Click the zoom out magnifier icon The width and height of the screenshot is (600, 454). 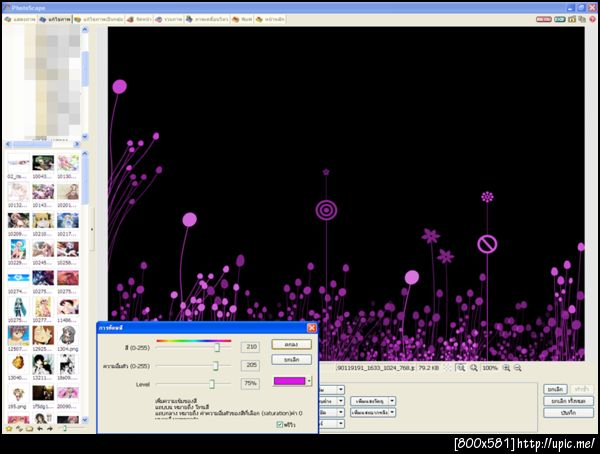tap(518, 368)
